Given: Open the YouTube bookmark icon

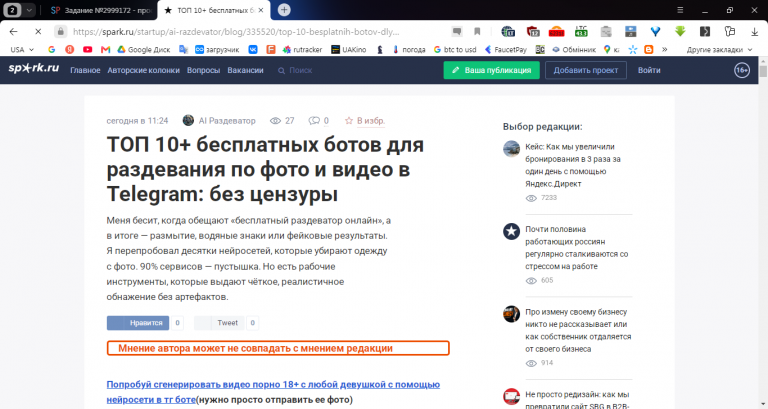Looking at the screenshot, I should coord(87,49).
